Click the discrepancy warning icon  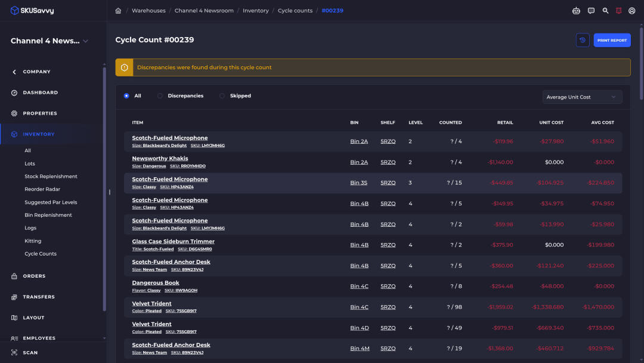click(125, 67)
